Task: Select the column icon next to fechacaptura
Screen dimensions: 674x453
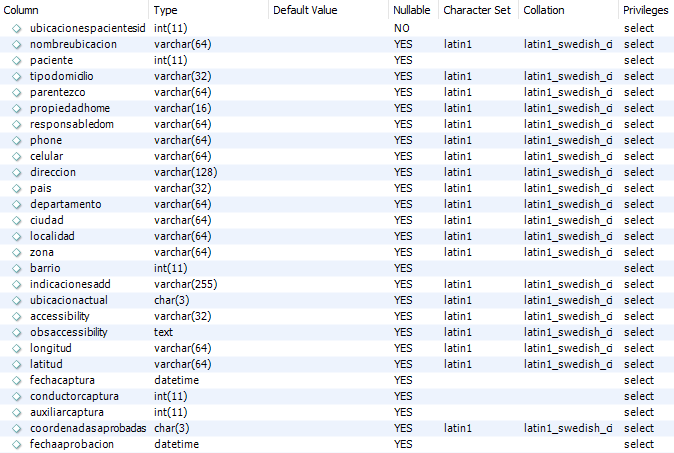Action: click(x=16, y=380)
